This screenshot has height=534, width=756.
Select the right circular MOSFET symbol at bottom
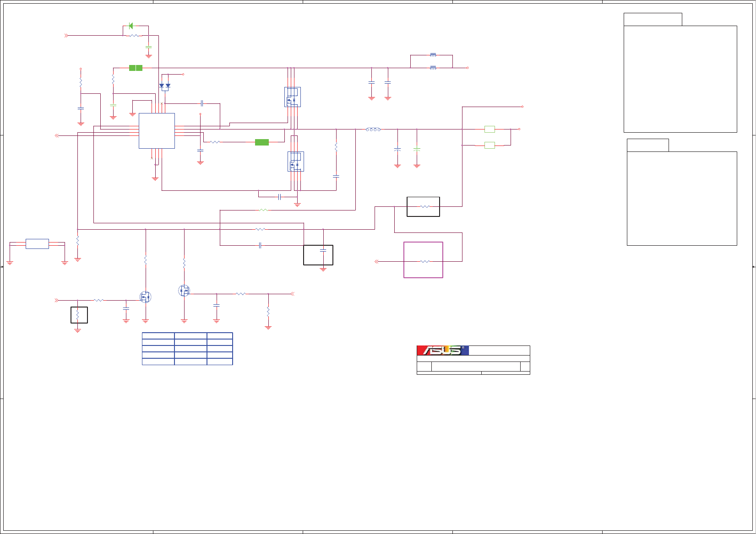pyautogui.click(x=184, y=291)
